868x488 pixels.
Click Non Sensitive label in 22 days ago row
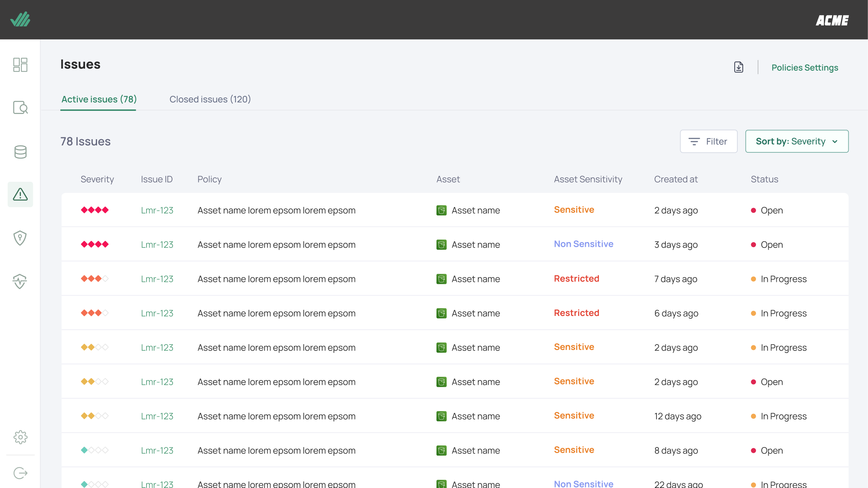tap(583, 484)
